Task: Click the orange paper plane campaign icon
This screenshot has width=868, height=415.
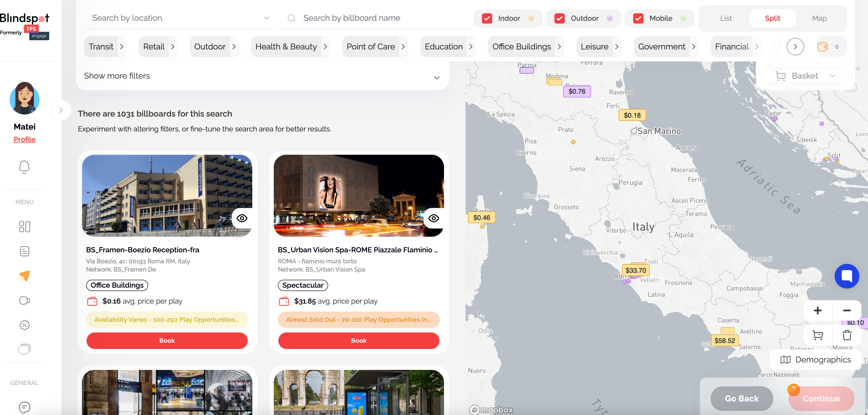Action: pos(25,276)
